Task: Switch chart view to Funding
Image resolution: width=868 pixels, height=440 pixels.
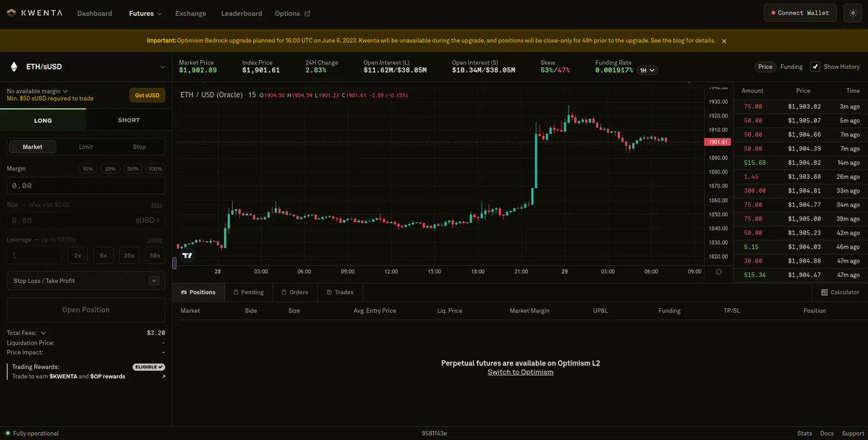Action: [x=791, y=67]
